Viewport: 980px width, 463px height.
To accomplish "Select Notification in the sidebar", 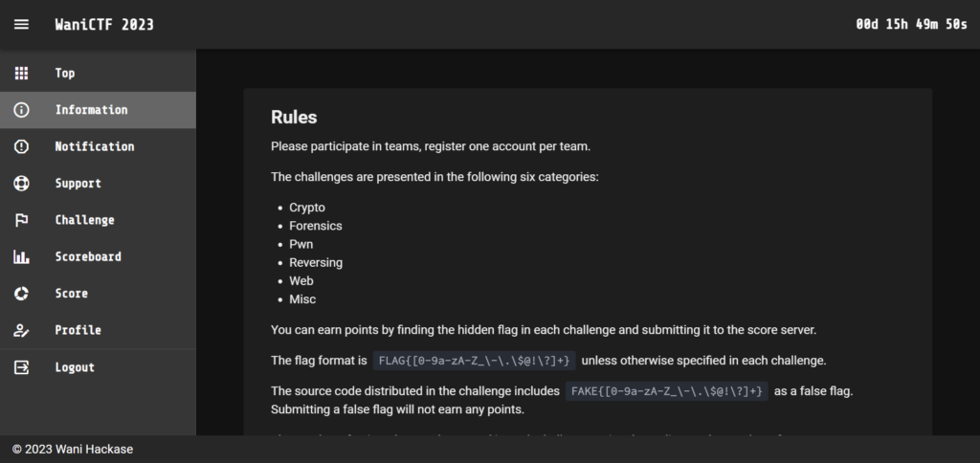I will pyautogui.click(x=95, y=146).
